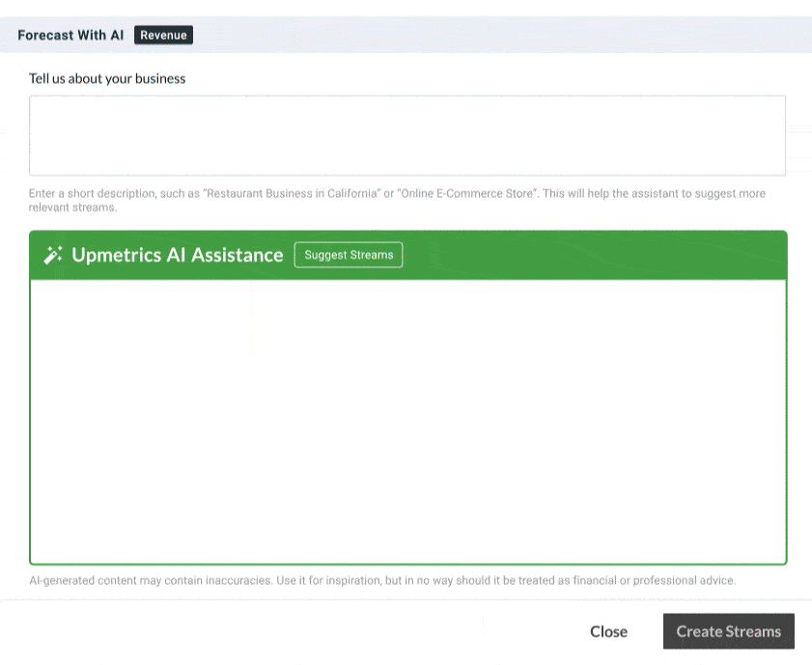Click the Suggest Streams button
The image size is (812, 665).
(349, 255)
